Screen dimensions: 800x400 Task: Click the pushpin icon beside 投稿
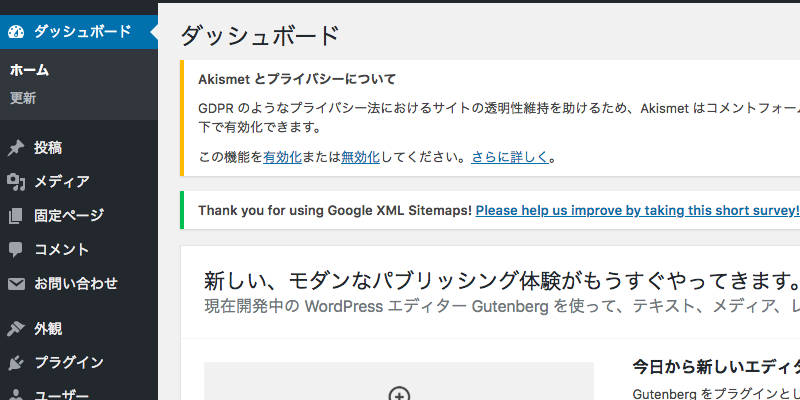[x=16, y=148]
